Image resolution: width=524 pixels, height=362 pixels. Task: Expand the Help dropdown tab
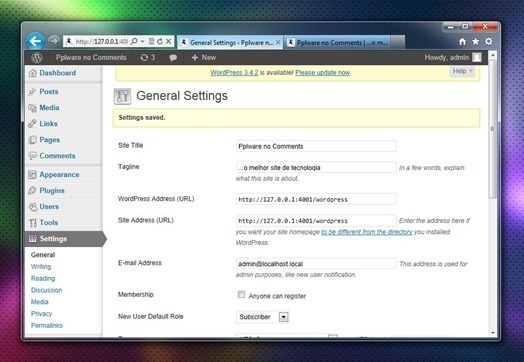pos(462,71)
